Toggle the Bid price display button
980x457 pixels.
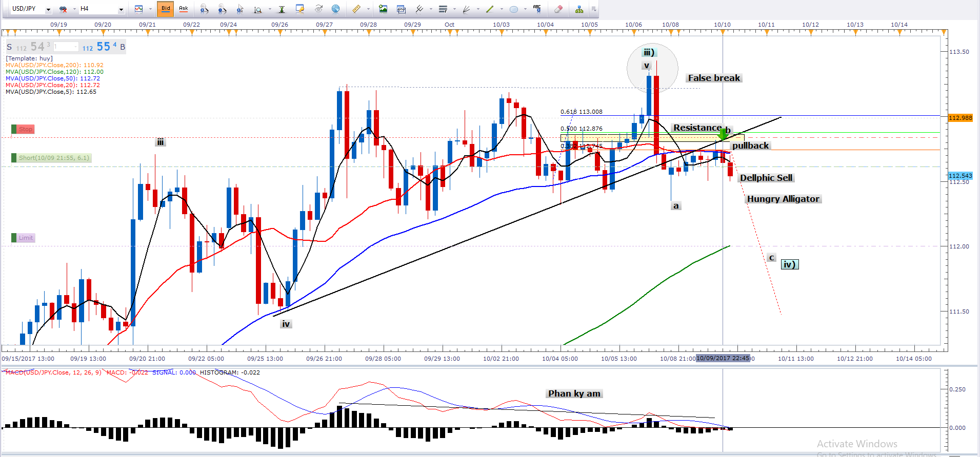[x=166, y=9]
